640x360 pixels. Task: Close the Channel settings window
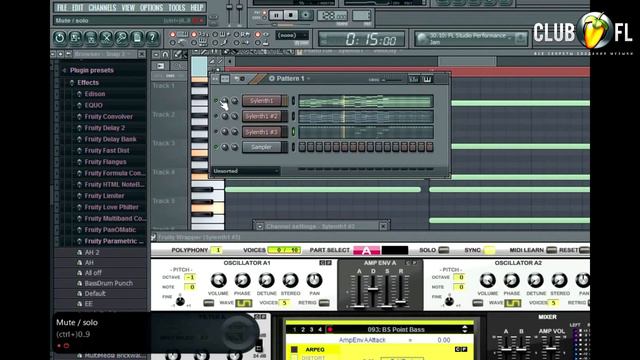tap(383, 226)
